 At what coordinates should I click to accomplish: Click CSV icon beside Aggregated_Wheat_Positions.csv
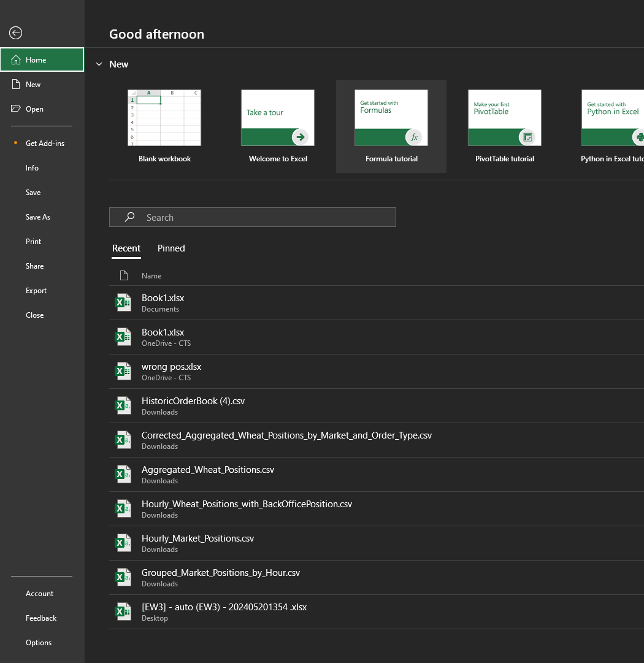[124, 474]
